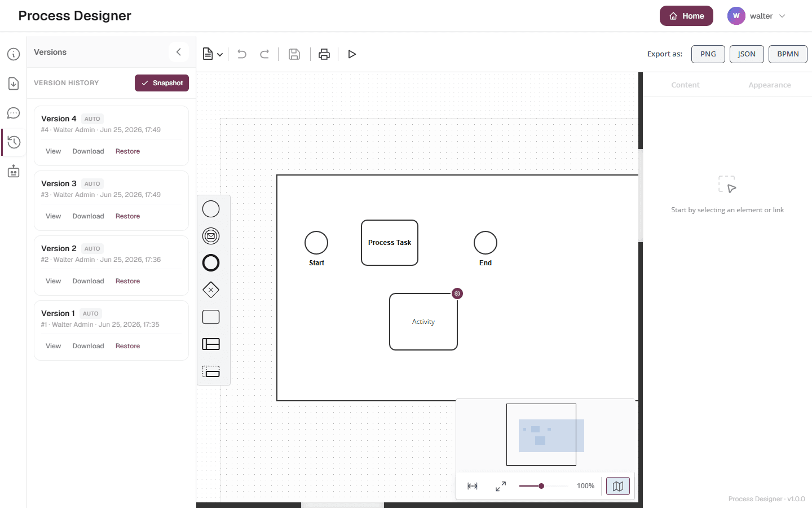Select the task rounded rectangle tool

click(211, 317)
